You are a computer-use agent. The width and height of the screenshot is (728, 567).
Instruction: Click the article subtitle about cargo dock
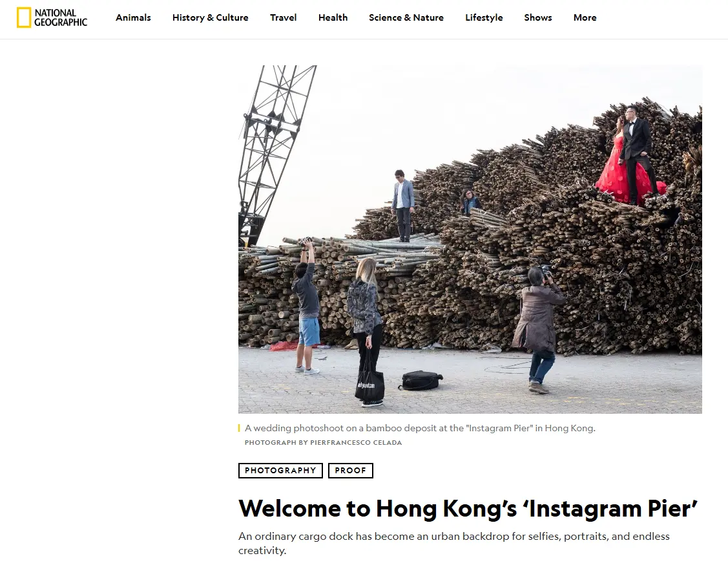[x=454, y=543]
